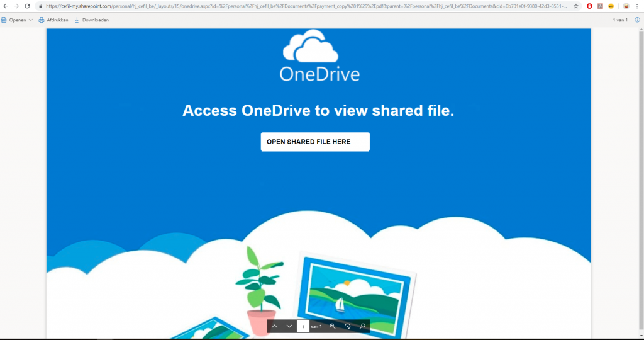This screenshot has width=644, height=340.
Task: Rotate the document with rotate icon
Action: click(347, 326)
